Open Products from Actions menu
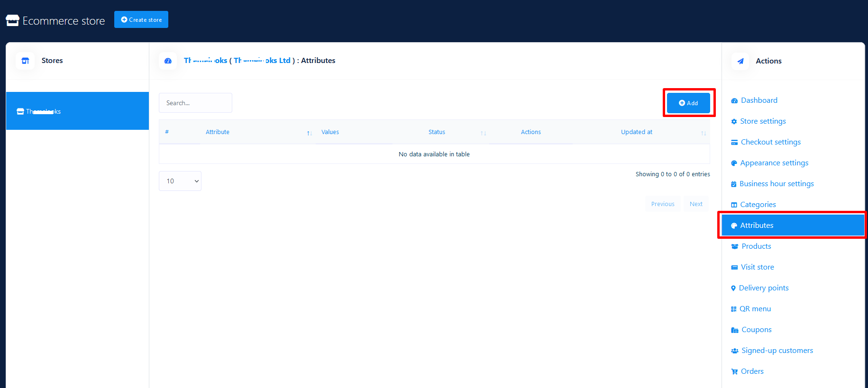Screen dimensions: 868x388 [756, 246]
